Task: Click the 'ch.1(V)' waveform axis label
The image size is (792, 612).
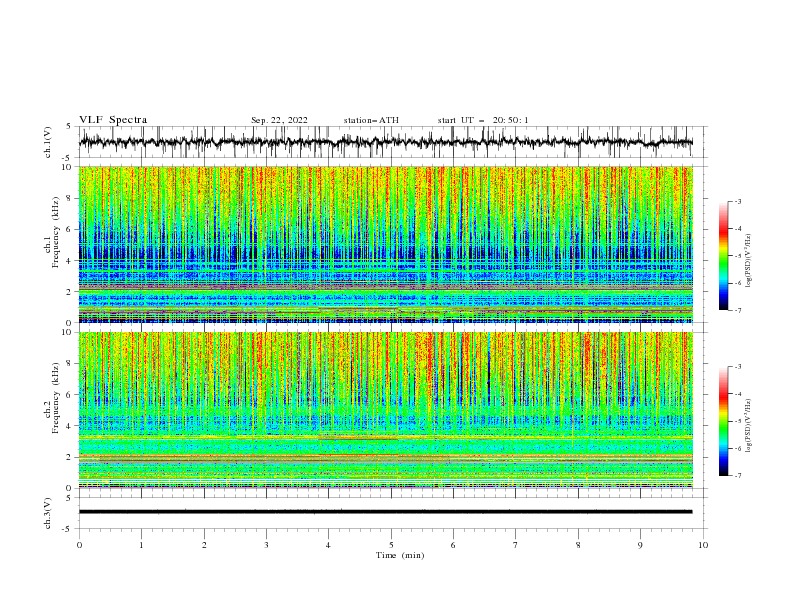Action: pyautogui.click(x=48, y=142)
